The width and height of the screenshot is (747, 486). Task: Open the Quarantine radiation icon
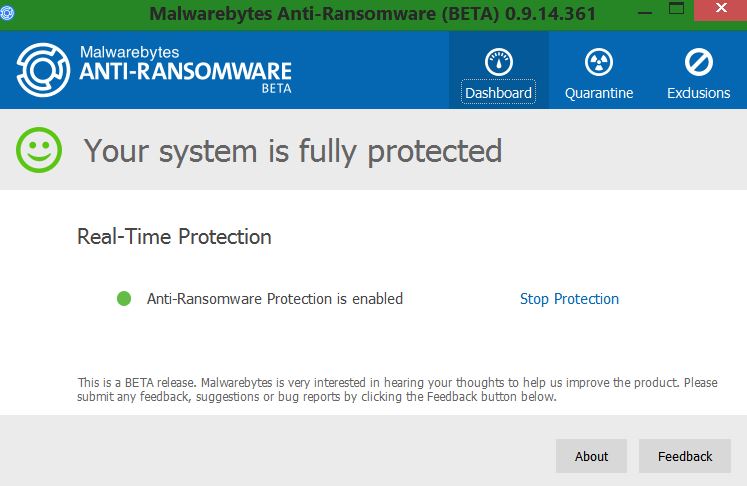click(598, 62)
